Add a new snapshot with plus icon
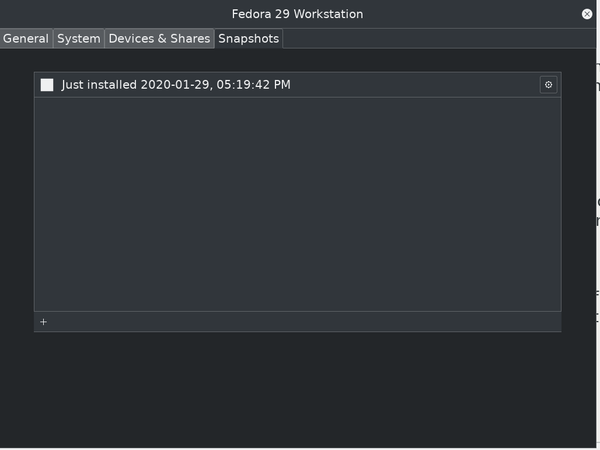Viewport: 600px width, 450px height. pos(43,322)
